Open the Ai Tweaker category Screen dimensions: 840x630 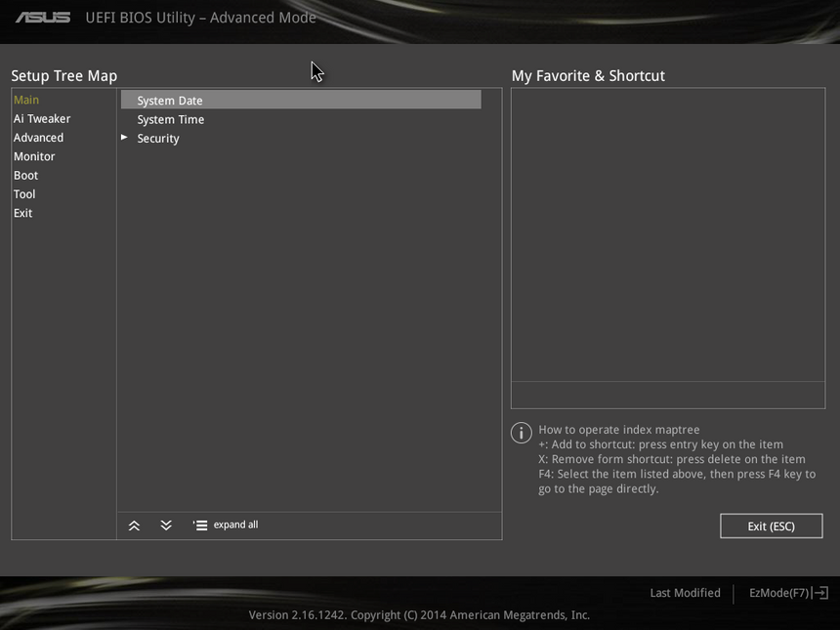(x=42, y=119)
